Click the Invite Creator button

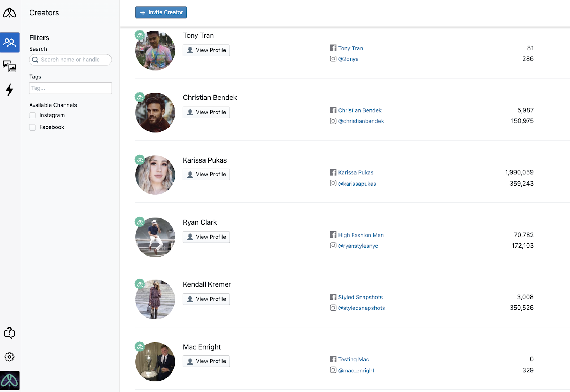click(x=161, y=12)
